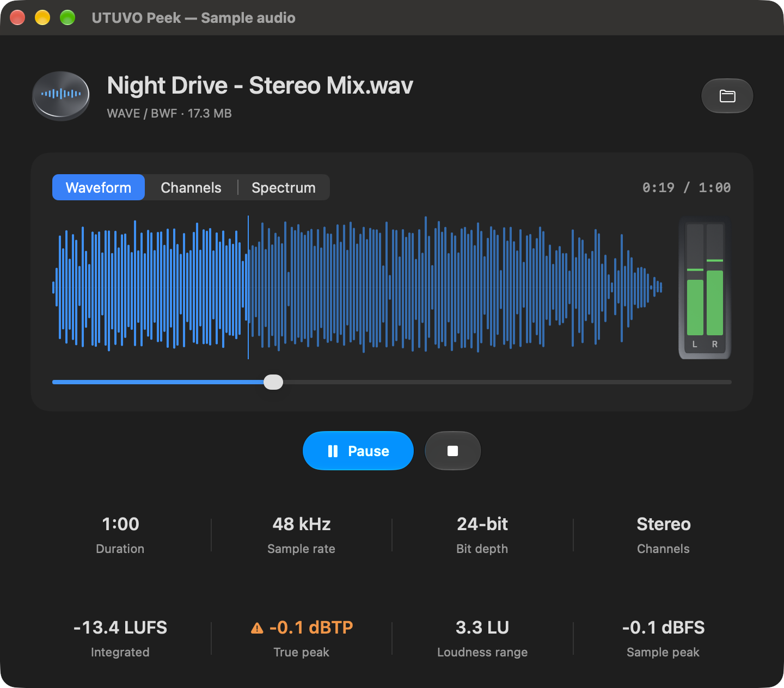This screenshot has width=784, height=688.
Task: Minimize the window with the yellow button
Action: click(42, 17)
